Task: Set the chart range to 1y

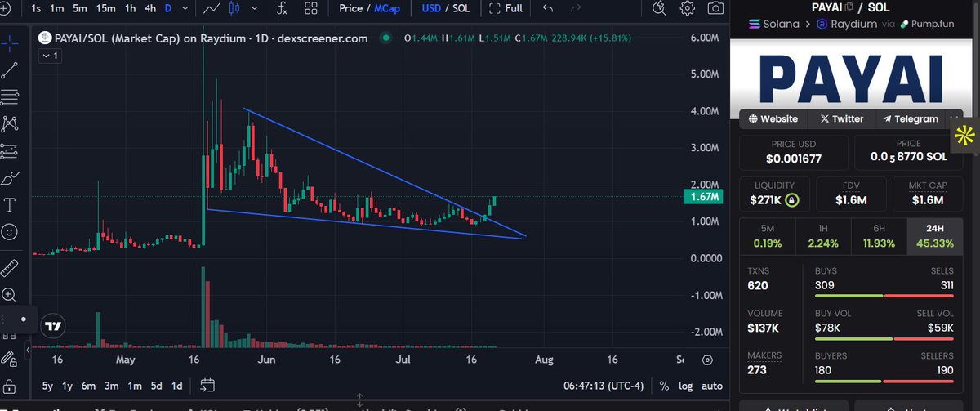Action: click(x=68, y=386)
